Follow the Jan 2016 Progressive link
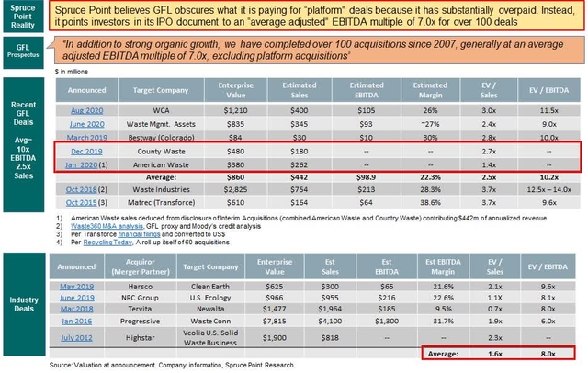This screenshot has height=373, width=588. (77, 322)
